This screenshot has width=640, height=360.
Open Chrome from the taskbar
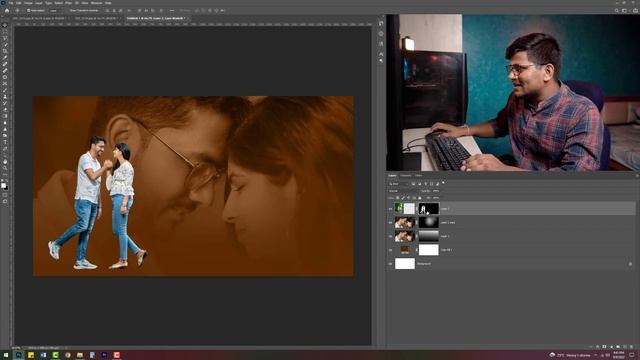click(68, 355)
